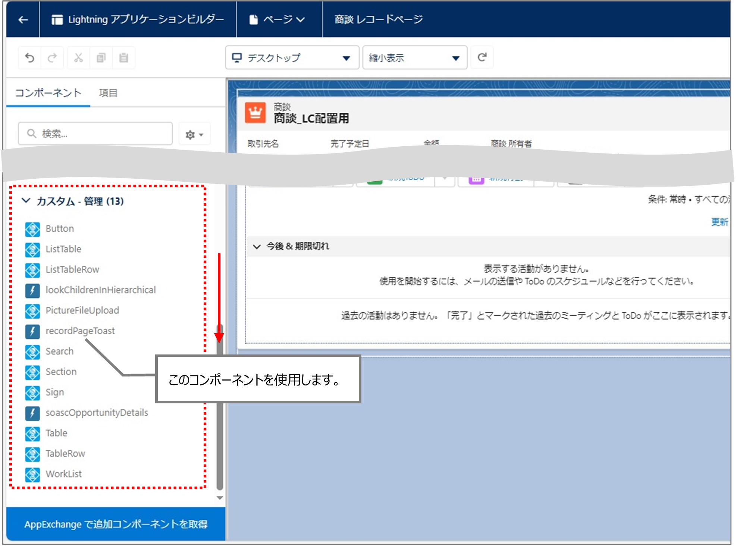Switch to the コンポーネント tab

point(48,93)
